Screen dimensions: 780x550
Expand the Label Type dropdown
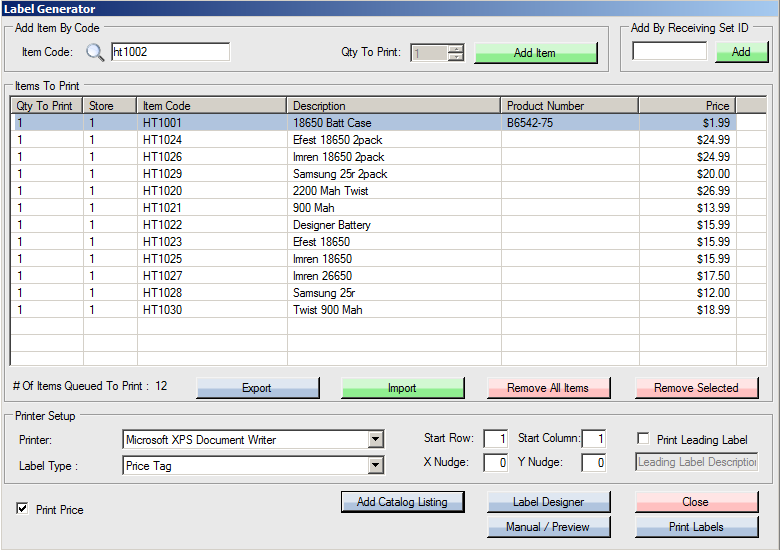click(375, 465)
